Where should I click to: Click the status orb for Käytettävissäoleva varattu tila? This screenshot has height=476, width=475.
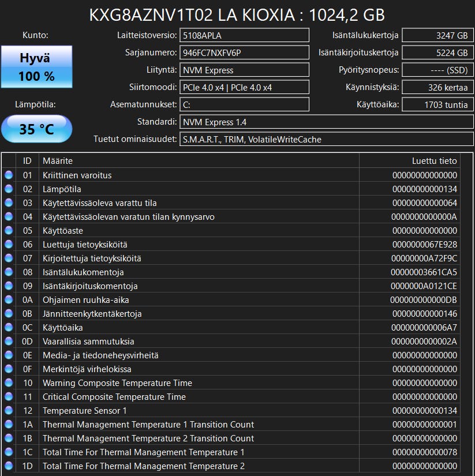9,203
